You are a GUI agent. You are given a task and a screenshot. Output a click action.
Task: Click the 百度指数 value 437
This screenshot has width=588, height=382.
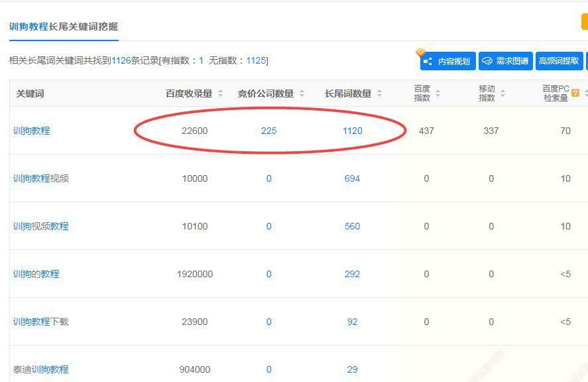click(426, 131)
